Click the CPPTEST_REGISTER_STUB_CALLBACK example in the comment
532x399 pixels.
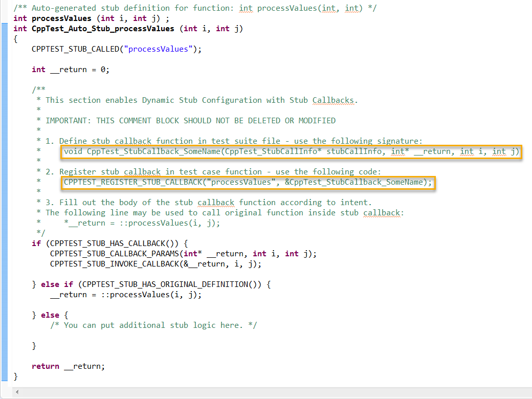pos(248,182)
